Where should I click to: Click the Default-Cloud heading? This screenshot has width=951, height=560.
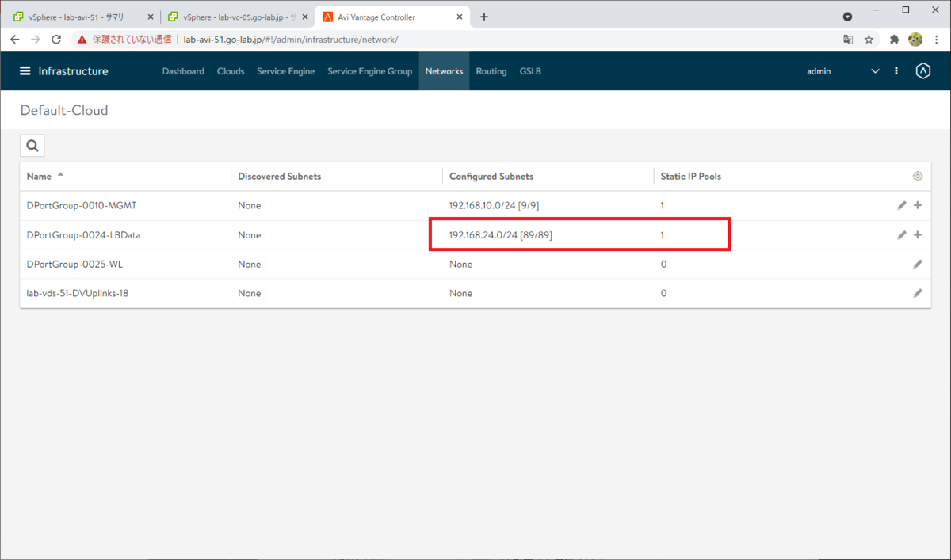[x=64, y=110]
